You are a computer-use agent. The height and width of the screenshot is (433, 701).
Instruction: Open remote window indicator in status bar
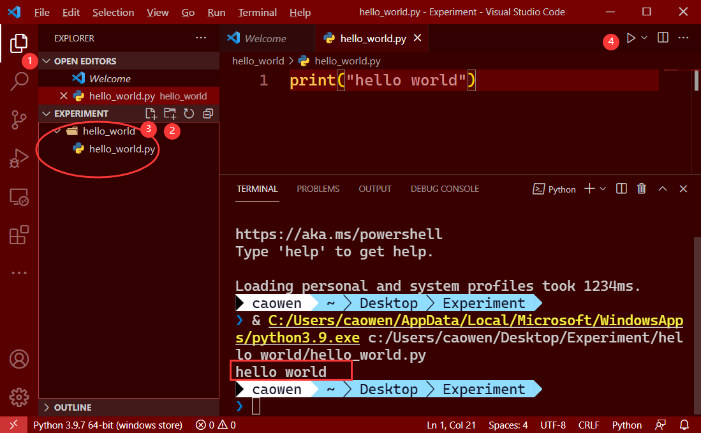tap(13, 425)
